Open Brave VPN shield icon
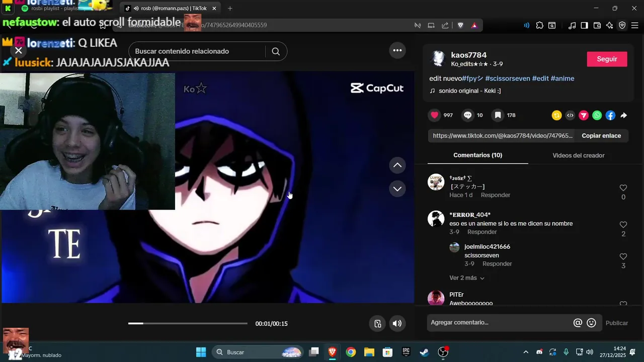Screen dimensions: 644x362 pos(622,25)
